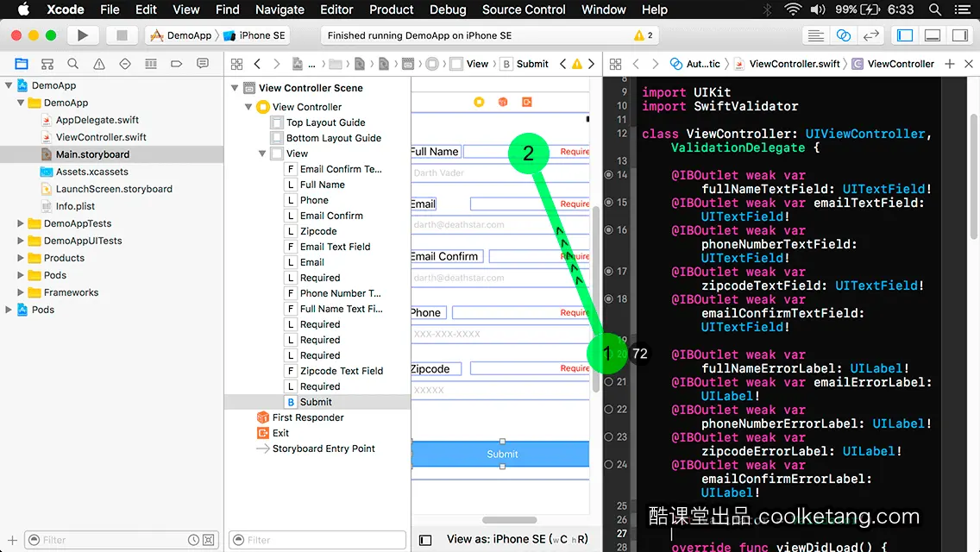The image size is (980, 552).
Task: Expand the Products folder
Action: point(21,258)
